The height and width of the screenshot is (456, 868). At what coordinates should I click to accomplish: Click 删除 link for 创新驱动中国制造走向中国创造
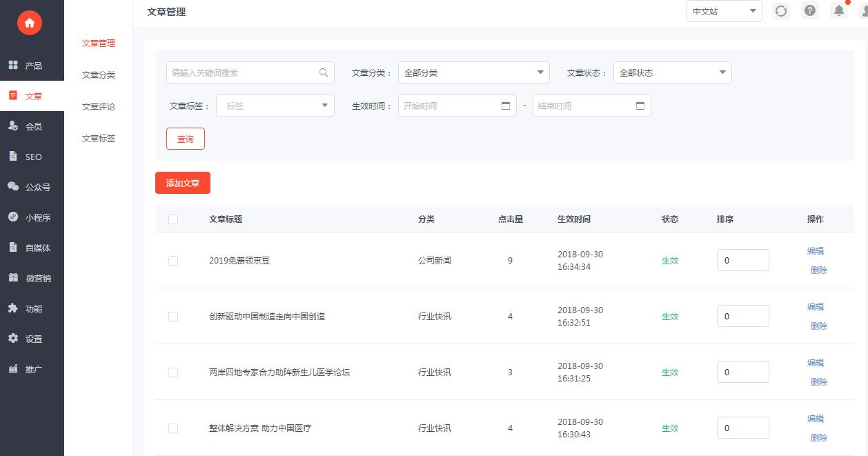[818, 326]
